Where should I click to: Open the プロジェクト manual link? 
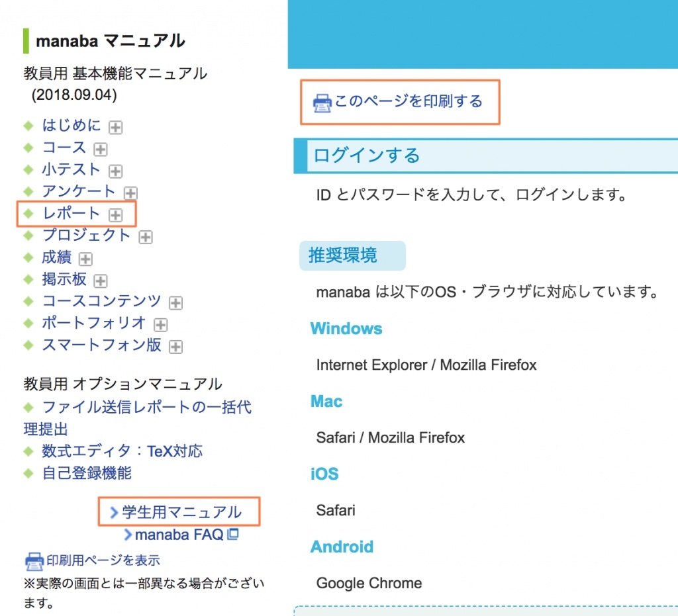tap(87, 235)
